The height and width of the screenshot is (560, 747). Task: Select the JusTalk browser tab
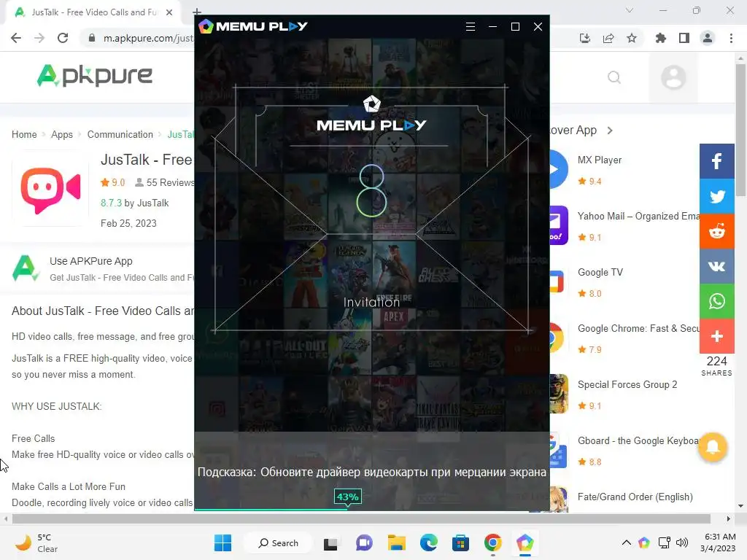coord(93,12)
